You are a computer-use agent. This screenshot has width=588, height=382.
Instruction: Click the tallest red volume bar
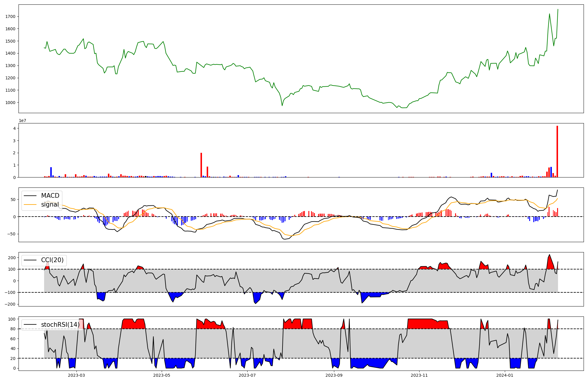(557, 151)
